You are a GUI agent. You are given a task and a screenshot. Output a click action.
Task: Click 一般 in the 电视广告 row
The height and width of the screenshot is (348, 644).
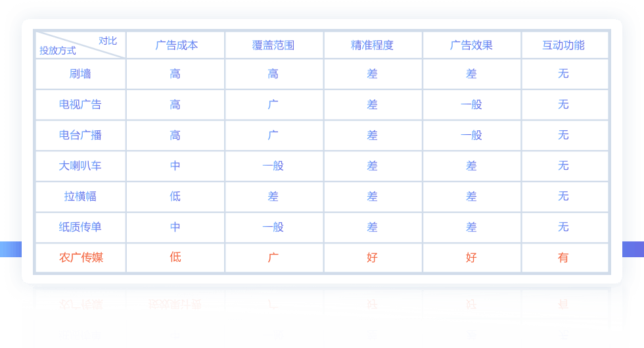tap(471, 105)
